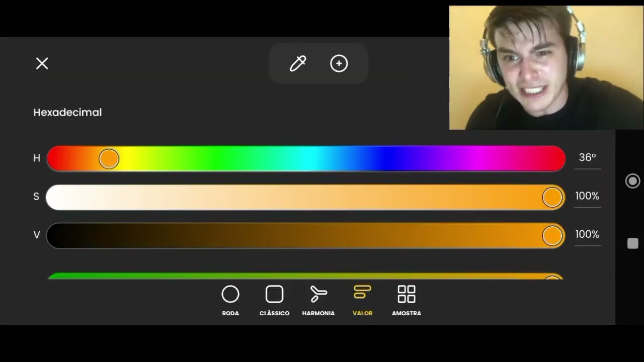This screenshot has width=644, height=362.
Task: Click the S saturation label
Action: click(36, 197)
